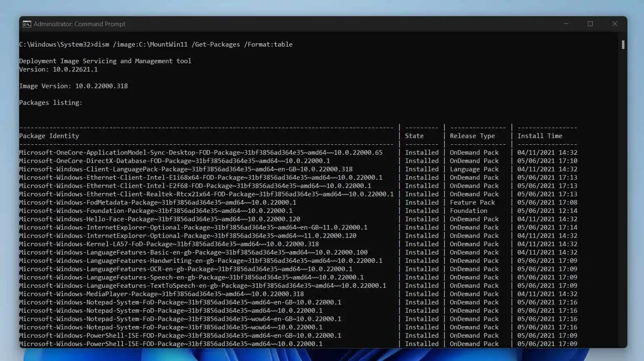The height and width of the screenshot is (361, 644).
Task: Click the LanguageFeatures-Speech-en-gb package row
Action: (298, 277)
